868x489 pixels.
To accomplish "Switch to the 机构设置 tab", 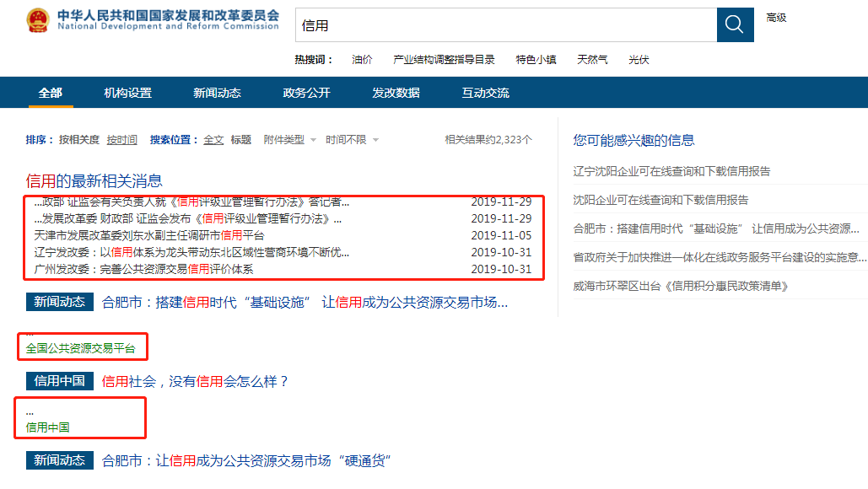I will [128, 93].
